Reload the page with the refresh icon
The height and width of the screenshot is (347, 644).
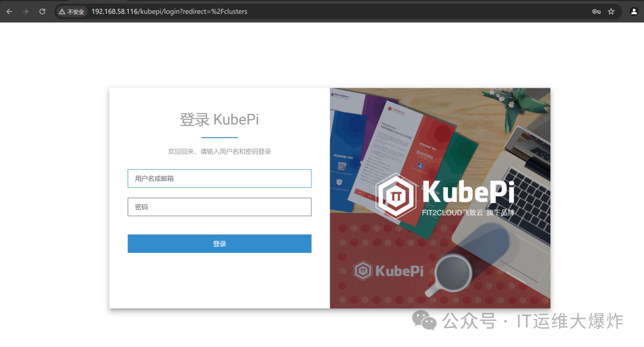click(x=42, y=11)
